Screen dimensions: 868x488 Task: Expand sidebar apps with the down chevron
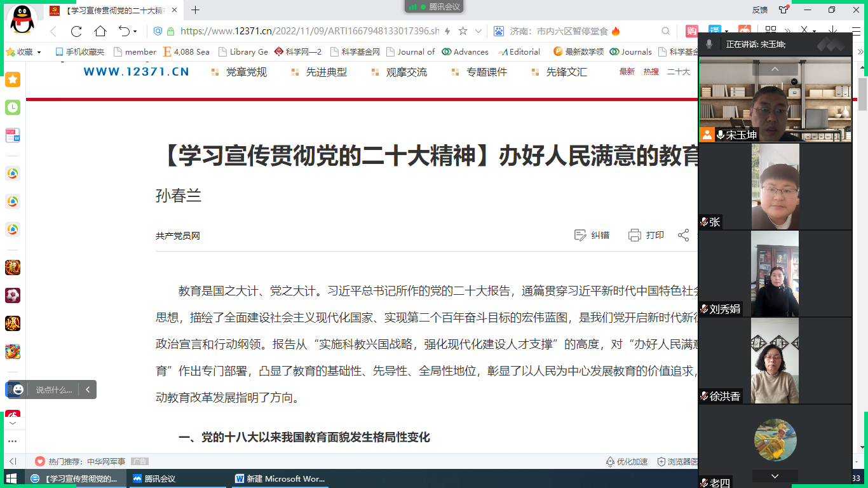(x=13, y=423)
